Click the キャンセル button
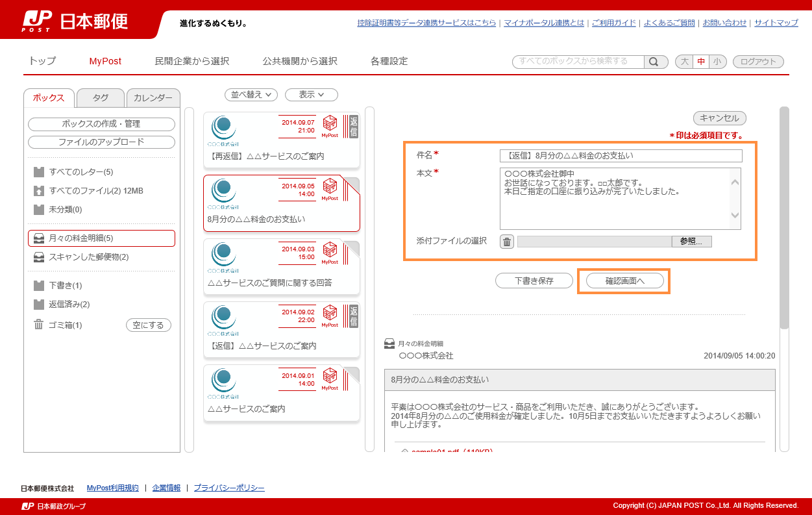 tap(720, 118)
